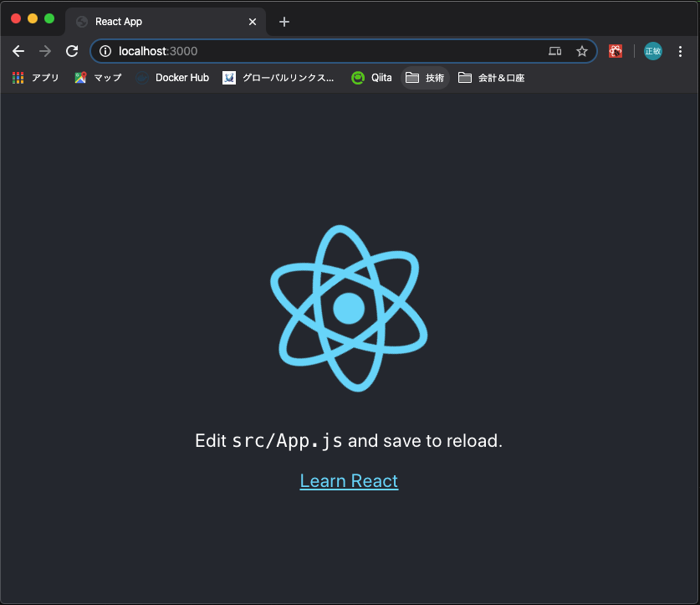Minimize window with yellow button
This screenshot has height=605, width=700.
click(33, 18)
